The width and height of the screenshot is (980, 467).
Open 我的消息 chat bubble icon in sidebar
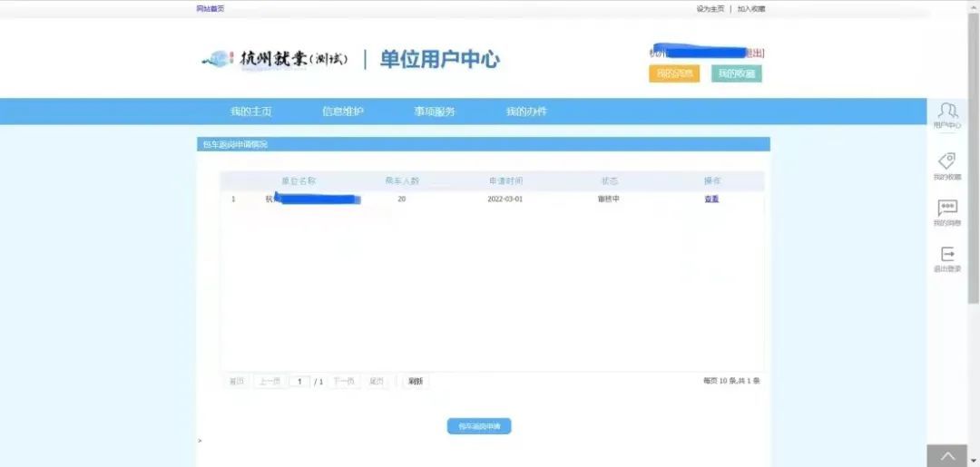tap(947, 209)
